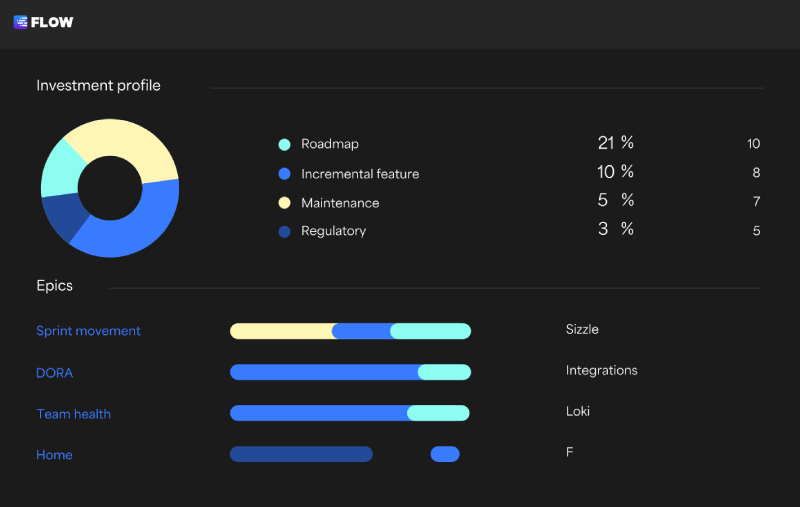Viewport: 800px width, 507px height.
Task: Select the Integrations team label
Action: [601, 370]
